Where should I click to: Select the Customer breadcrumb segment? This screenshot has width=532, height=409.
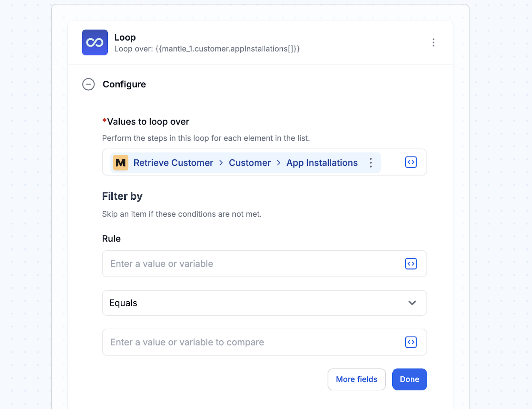click(x=250, y=163)
